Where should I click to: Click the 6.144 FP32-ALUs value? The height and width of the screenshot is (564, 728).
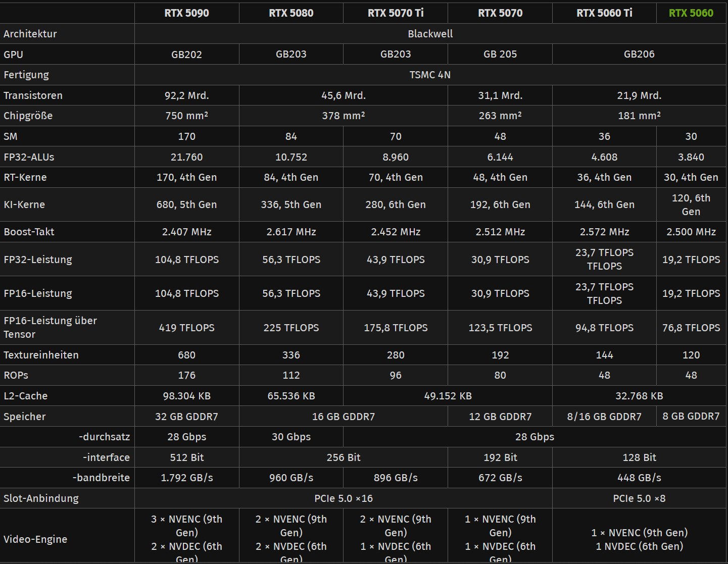(x=500, y=157)
